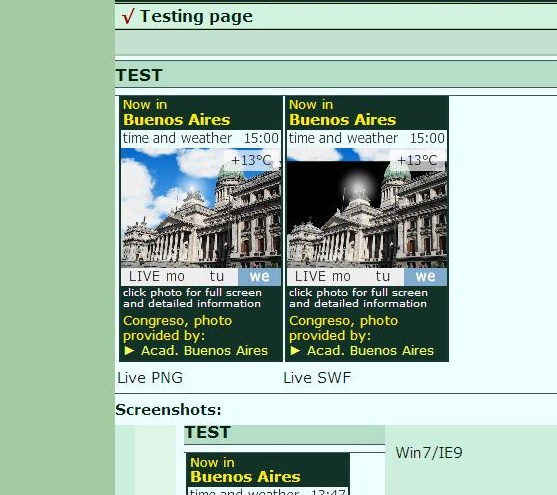Image resolution: width=557 pixels, height=495 pixels.
Task: Open the Congreso photo in the PNG widget
Action: pos(201,208)
